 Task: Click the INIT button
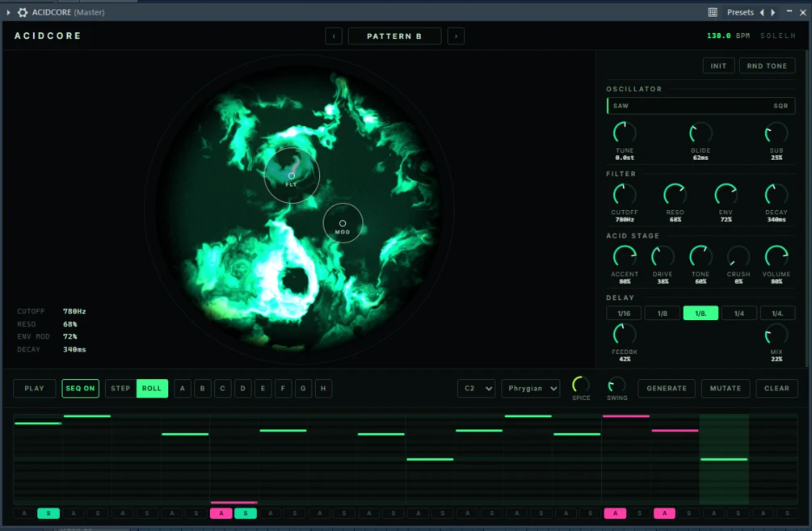point(718,65)
